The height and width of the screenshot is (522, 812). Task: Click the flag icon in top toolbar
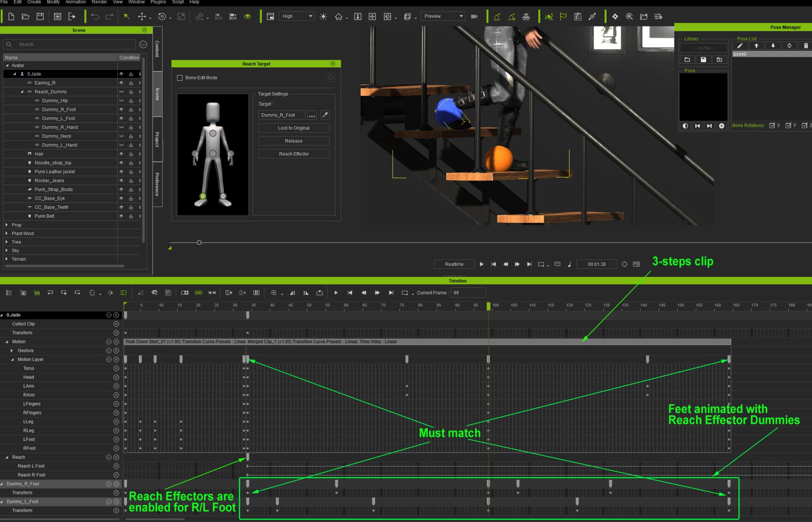pyautogui.click(x=563, y=17)
